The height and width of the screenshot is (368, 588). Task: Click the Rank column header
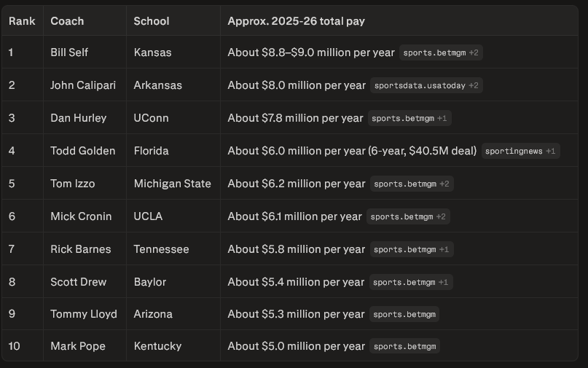tap(22, 21)
